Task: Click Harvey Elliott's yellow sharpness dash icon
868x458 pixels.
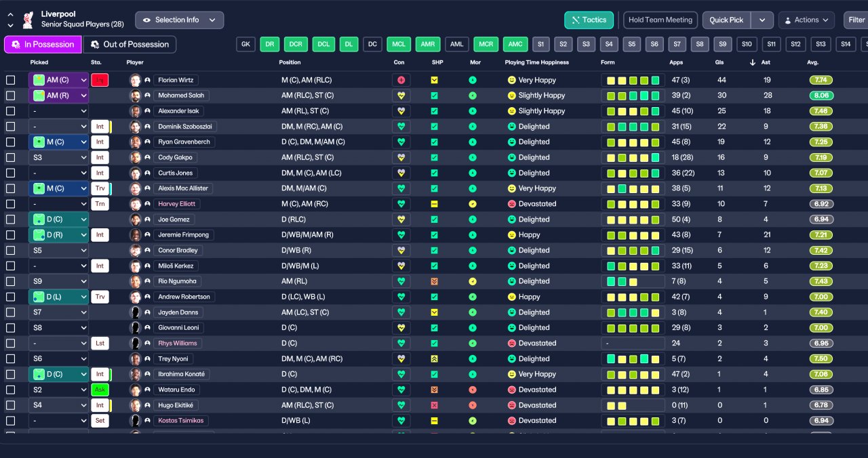Action: tap(435, 204)
